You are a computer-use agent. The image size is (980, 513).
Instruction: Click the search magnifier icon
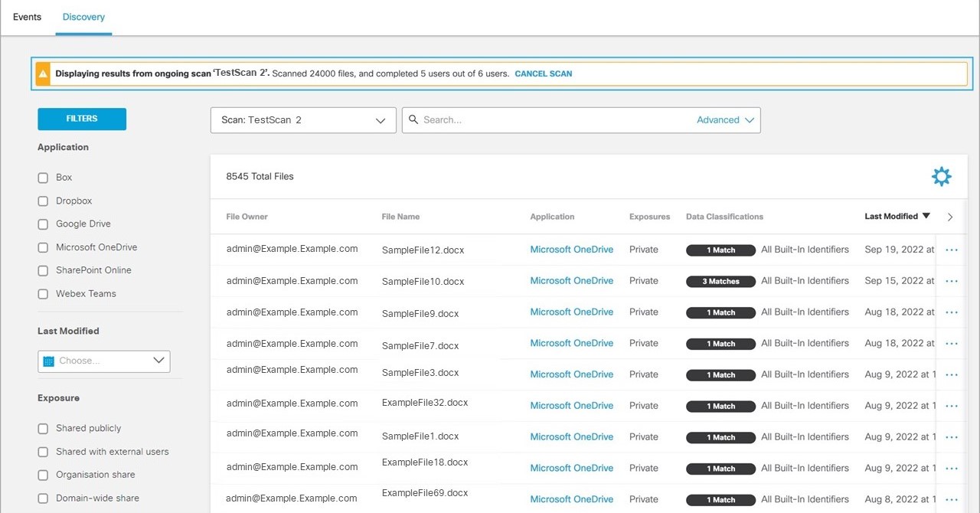413,119
